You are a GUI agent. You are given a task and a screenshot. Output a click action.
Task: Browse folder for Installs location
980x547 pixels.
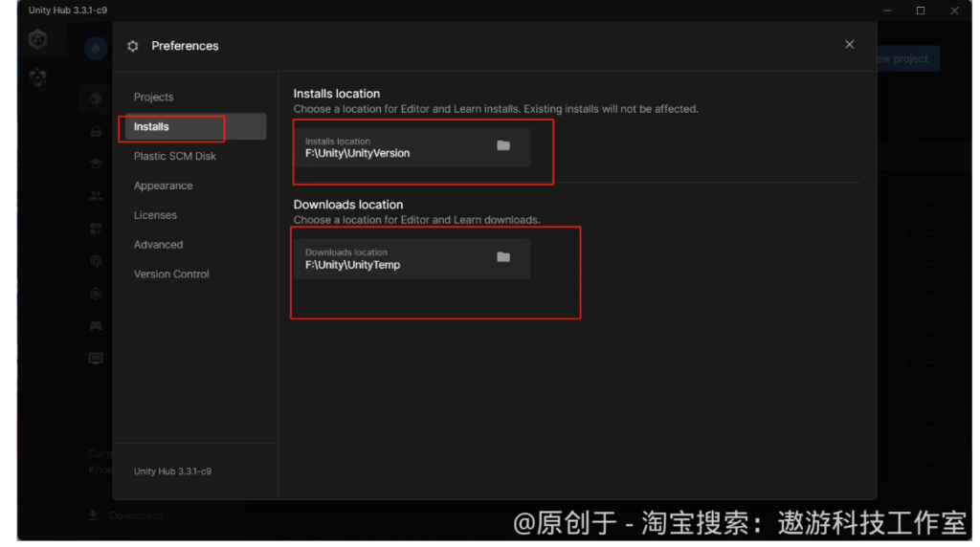[503, 145]
